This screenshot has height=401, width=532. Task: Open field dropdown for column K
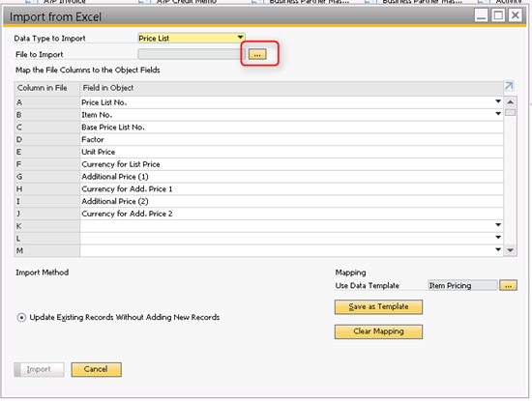point(498,225)
